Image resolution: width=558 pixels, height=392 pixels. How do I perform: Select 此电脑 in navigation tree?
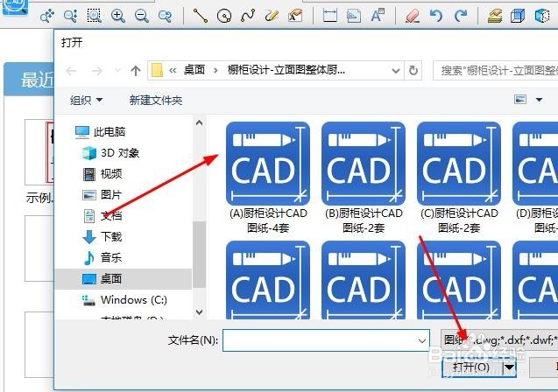coord(101,132)
